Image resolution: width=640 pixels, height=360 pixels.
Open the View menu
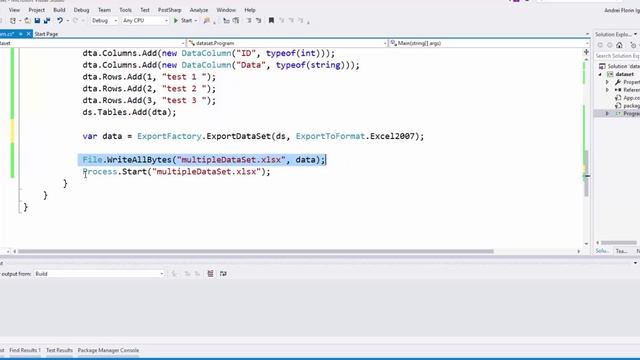click(x=14, y=10)
